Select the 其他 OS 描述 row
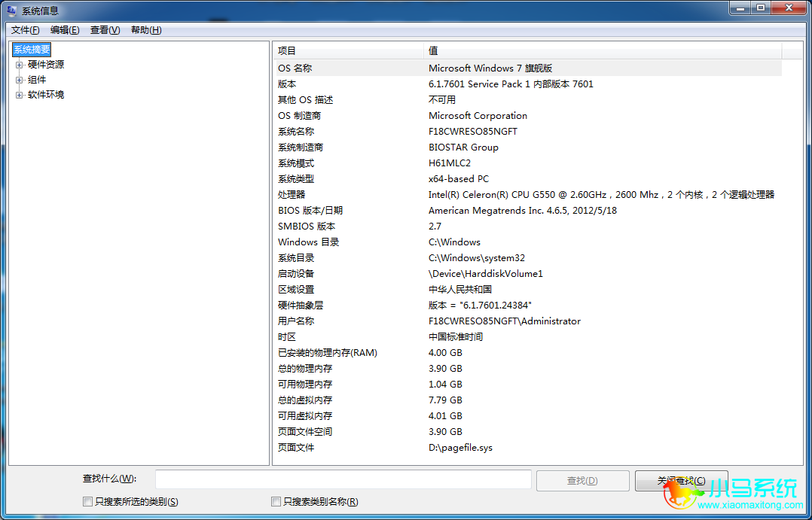 pos(527,100)
